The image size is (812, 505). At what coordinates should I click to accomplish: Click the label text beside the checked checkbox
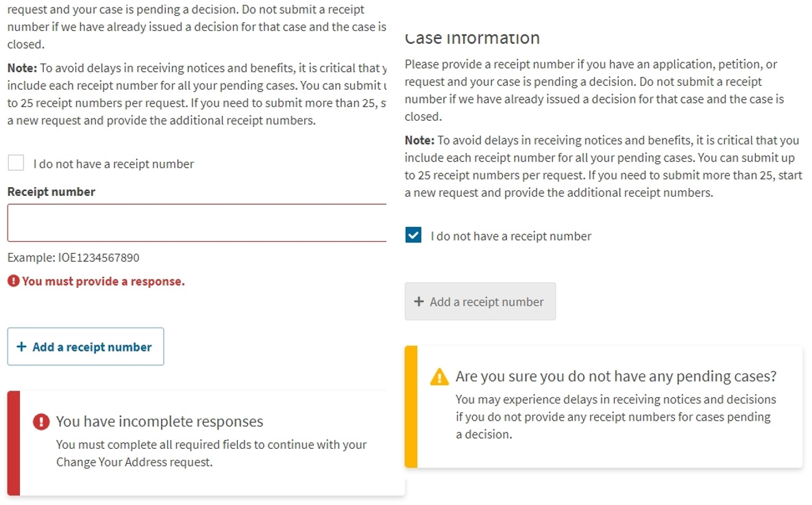510,236
